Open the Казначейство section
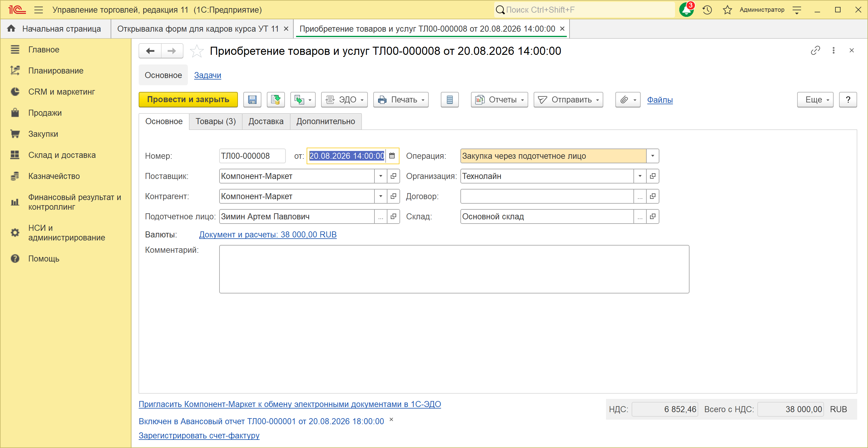The width and height of the screenshot is (868, 448). coord(54,176)
